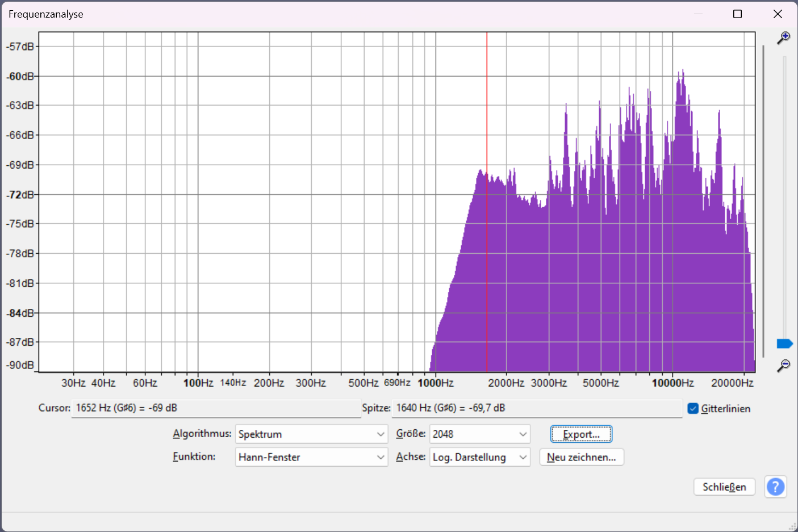Open the Funktion dropdown showing Hann-Fenster
798x532 pixels.
point(311,457)
